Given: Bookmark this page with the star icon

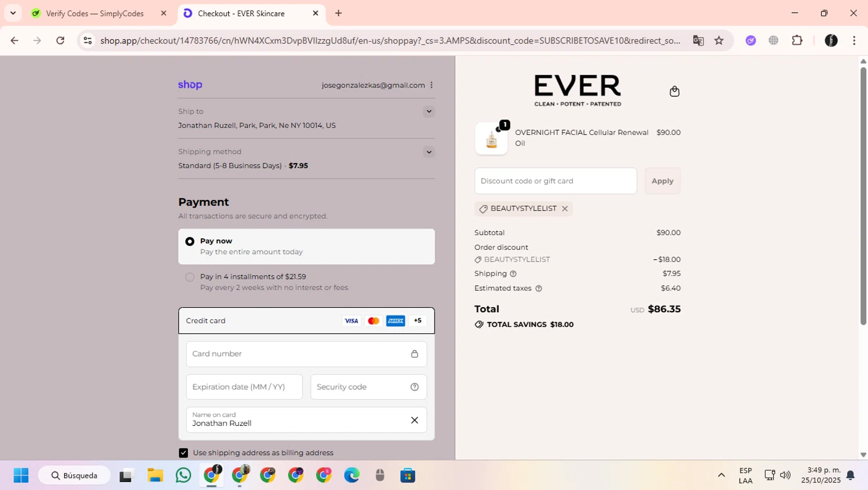Looking at the screenshot, I should 719,40.
